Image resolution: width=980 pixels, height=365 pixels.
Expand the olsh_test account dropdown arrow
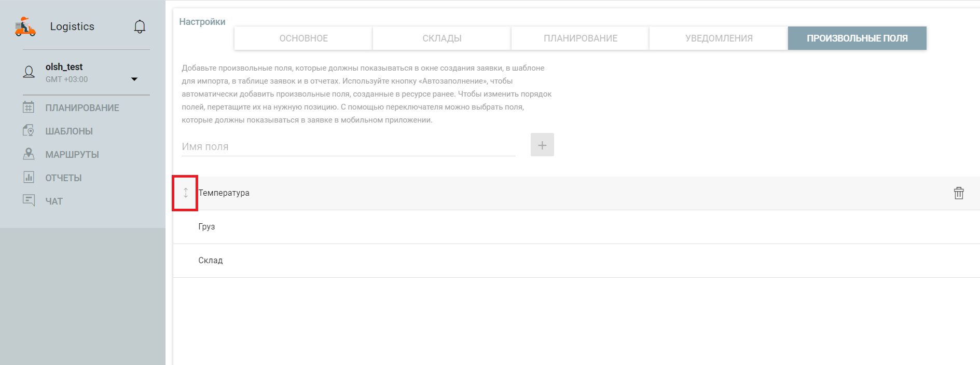134,79
